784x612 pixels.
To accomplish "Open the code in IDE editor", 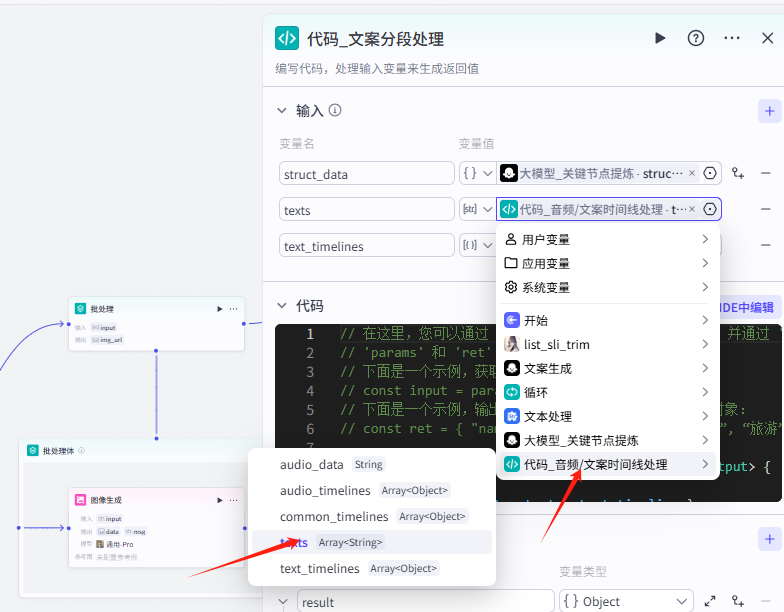I will click(748, 307).
